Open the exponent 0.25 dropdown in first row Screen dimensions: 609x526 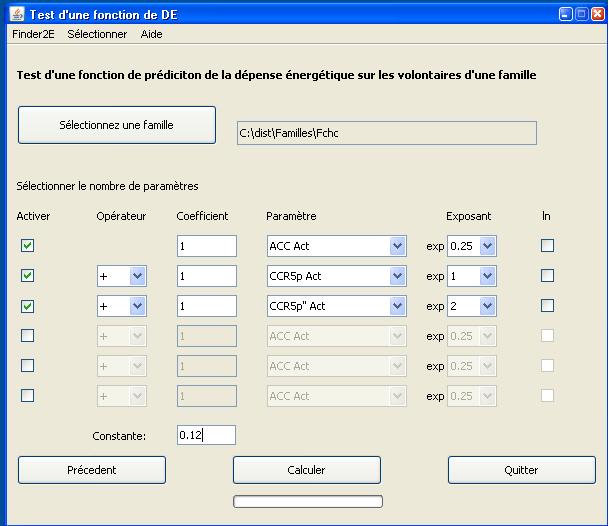point(487,246)
